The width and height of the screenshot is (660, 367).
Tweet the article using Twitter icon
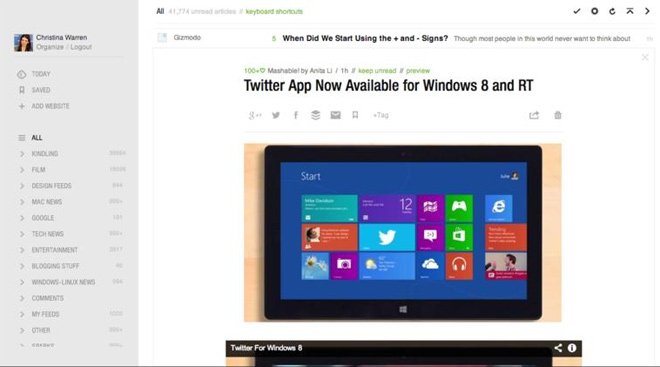(276, 115)
